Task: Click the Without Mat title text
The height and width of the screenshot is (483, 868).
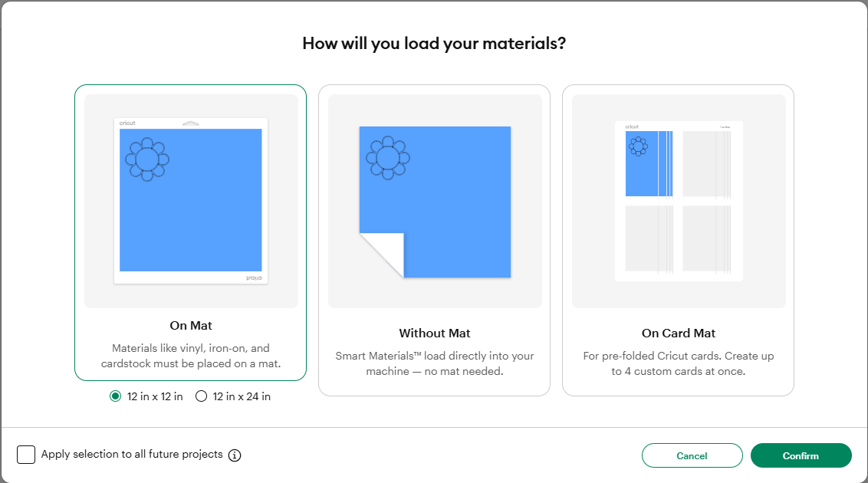Action: pos(435,333)
